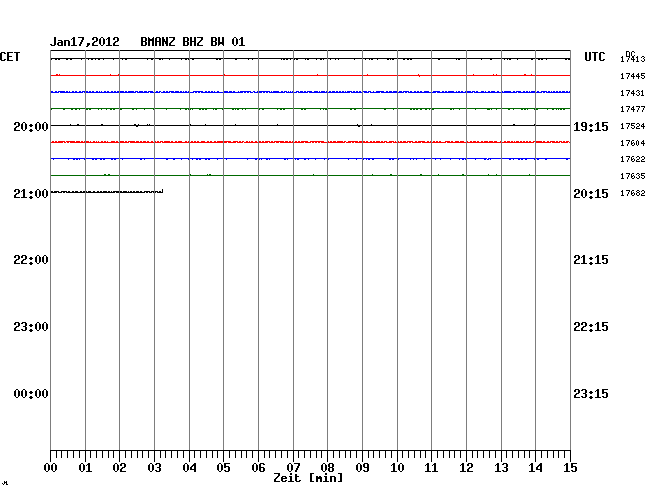
Task: Click the "Zeit [min]" axis title
Action: point(308,478)
